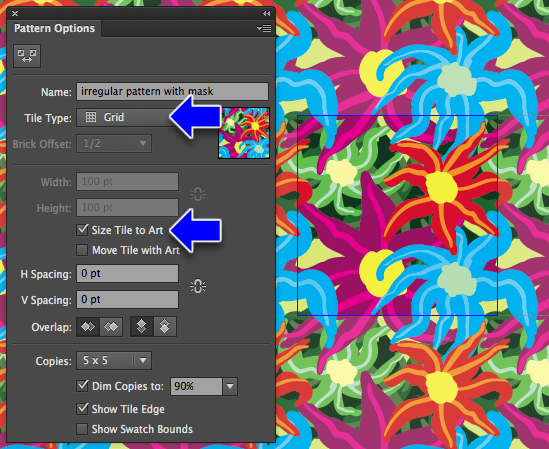
Task: Click the 'Copies:' label text
Action: point(54,361)
